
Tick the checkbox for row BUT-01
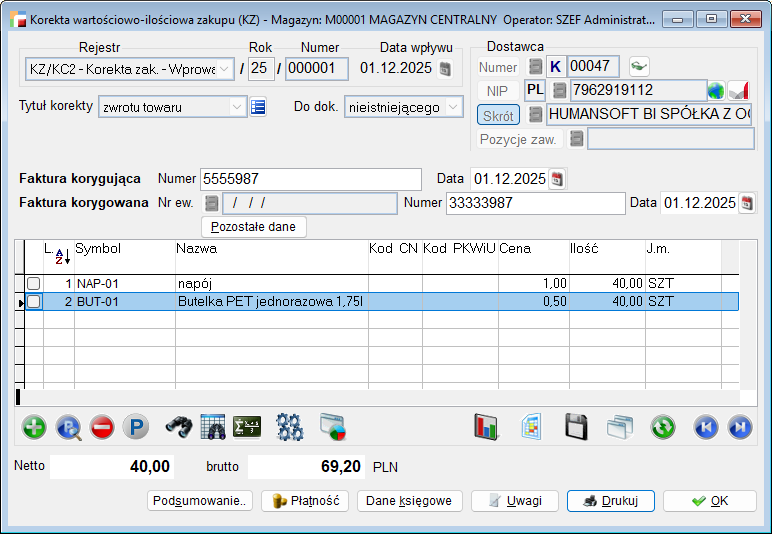(x=34, y=302)
